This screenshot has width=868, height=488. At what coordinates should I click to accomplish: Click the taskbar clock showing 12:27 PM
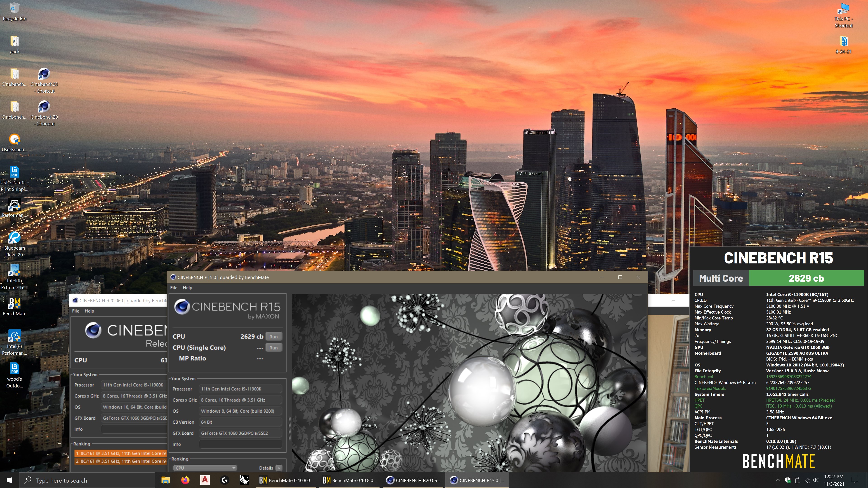pyautogui.click(x=834, y=480)
